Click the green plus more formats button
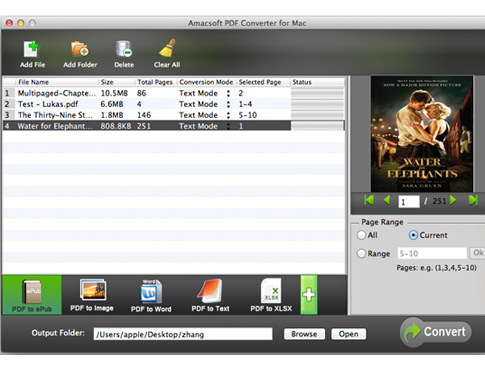 click(309, 295)
